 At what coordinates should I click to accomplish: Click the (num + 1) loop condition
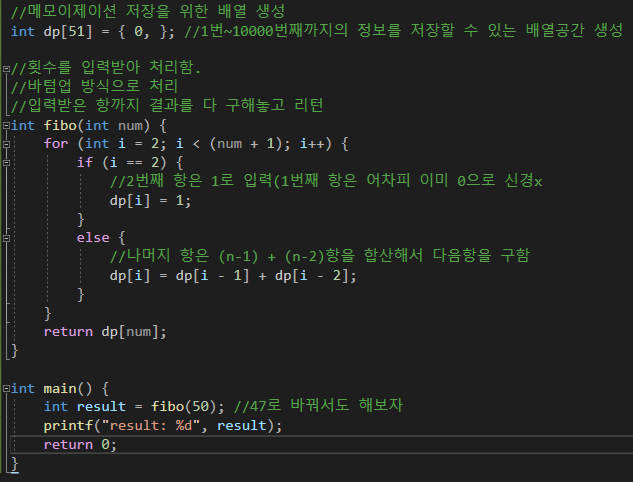click(x=245, y=144)
